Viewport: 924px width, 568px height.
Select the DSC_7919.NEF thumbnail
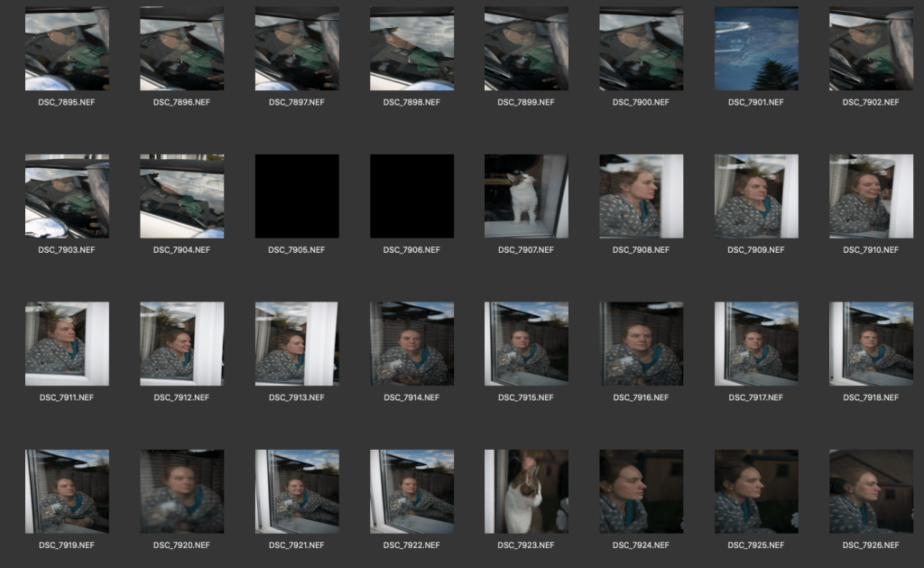(67, 491)
